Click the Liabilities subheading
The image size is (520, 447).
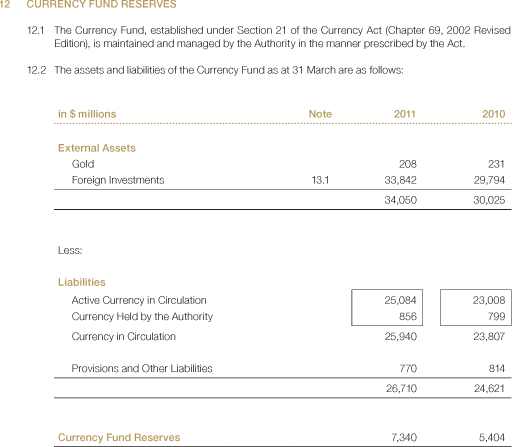pyautogui.click(x=82, y=282)
